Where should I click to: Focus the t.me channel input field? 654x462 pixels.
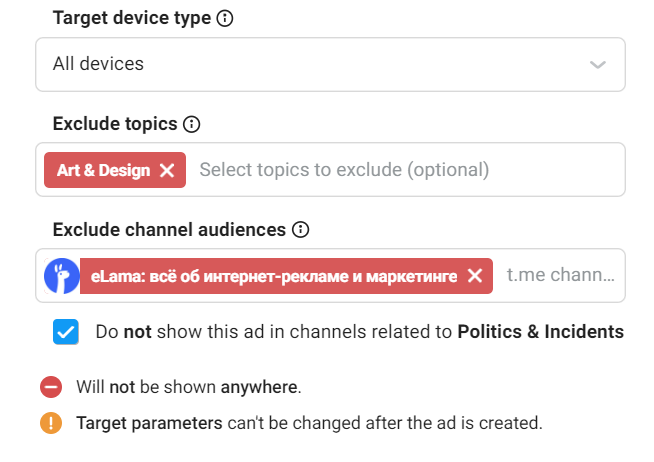pyautogui.click(x=561, y=275)
